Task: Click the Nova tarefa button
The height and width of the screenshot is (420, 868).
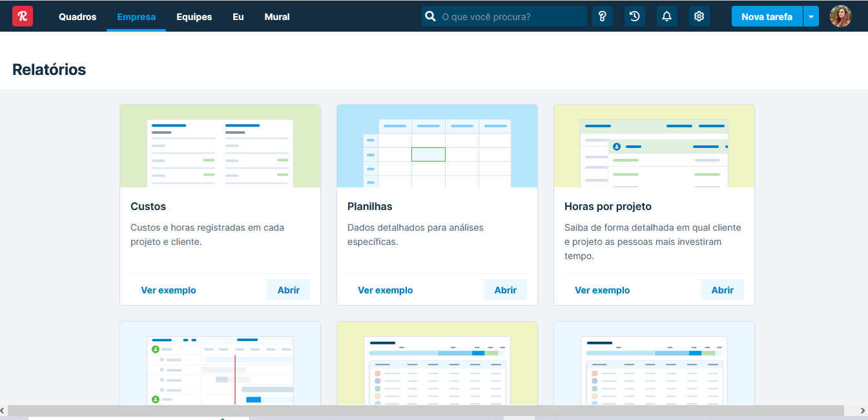Action: click(x=767, y=16)
